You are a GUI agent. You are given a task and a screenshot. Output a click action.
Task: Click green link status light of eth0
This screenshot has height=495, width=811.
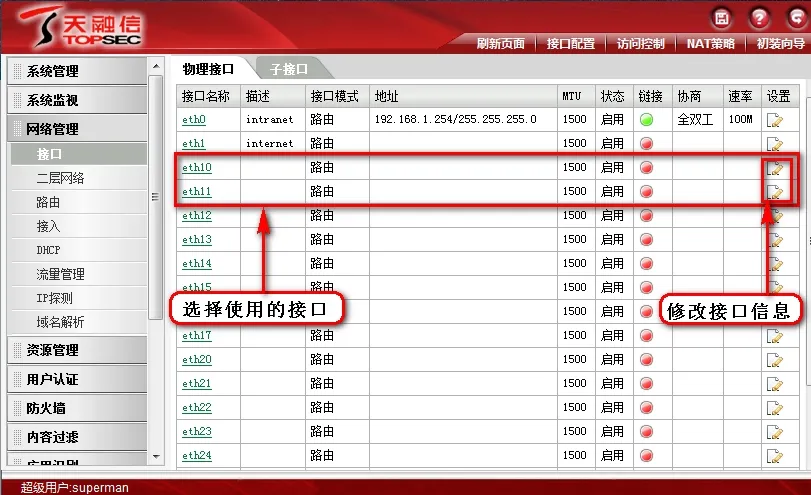646,119
